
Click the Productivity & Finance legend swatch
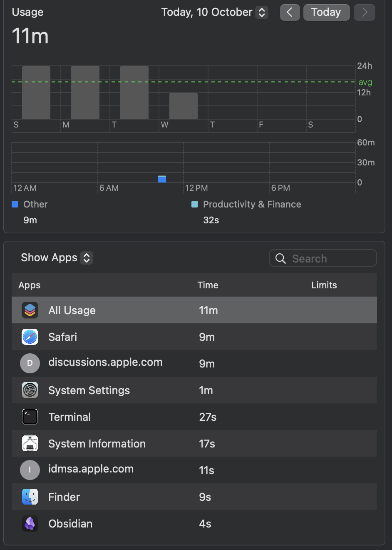[194, 204]
